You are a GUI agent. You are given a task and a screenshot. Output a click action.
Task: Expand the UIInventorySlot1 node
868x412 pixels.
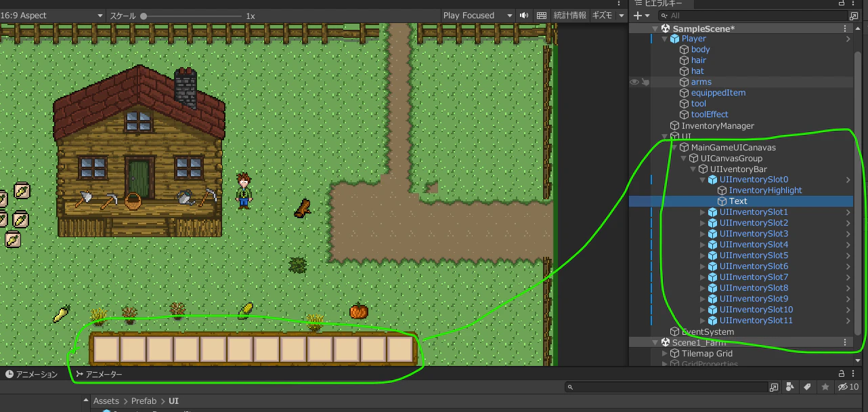point(702,212)
